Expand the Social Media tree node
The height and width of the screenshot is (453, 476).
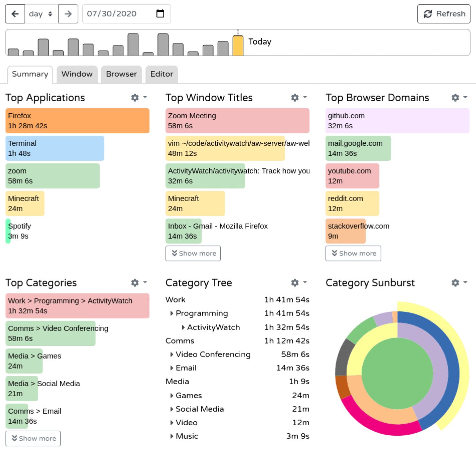(x=172, y=409)
